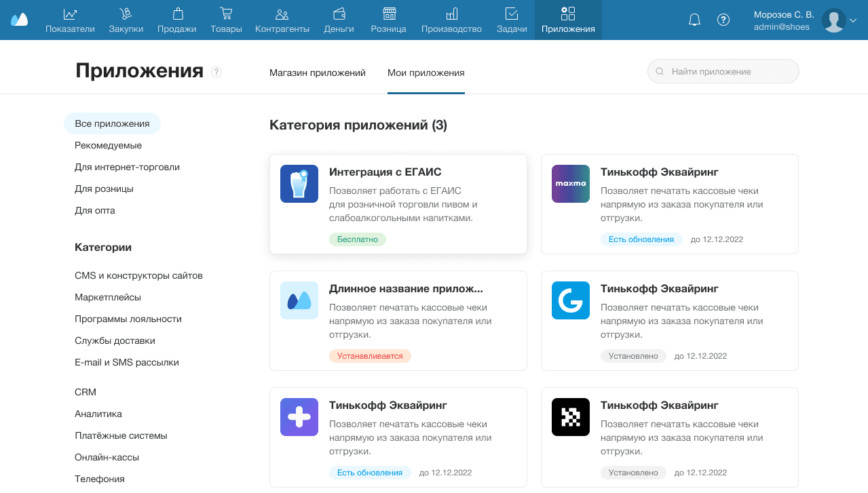Switch to the Магазин приложений tab
The height and width of the screenshot is (493, 868).
pyautogui.click(x=317, y=73)
